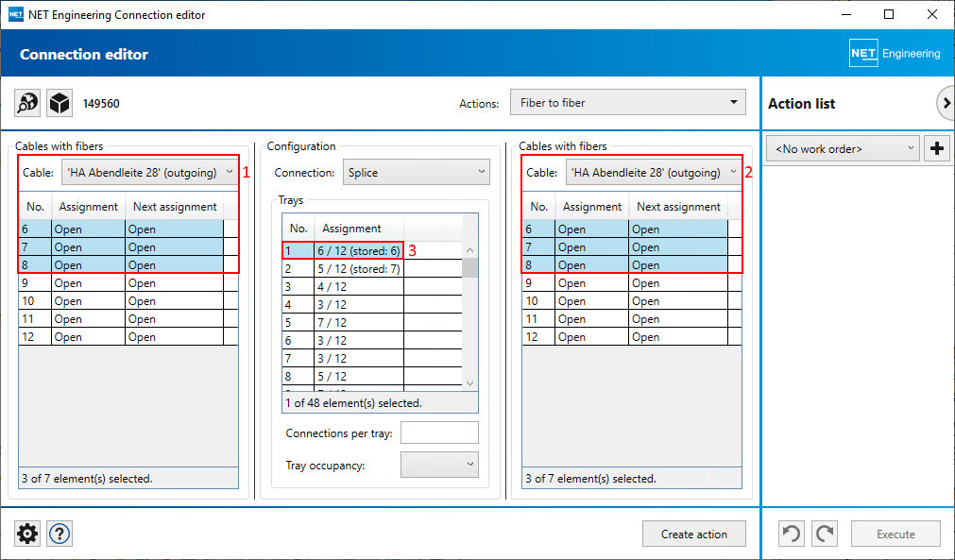Select tray 7 with '3 / 12'

pyautogui.click(x=372, y=358)
